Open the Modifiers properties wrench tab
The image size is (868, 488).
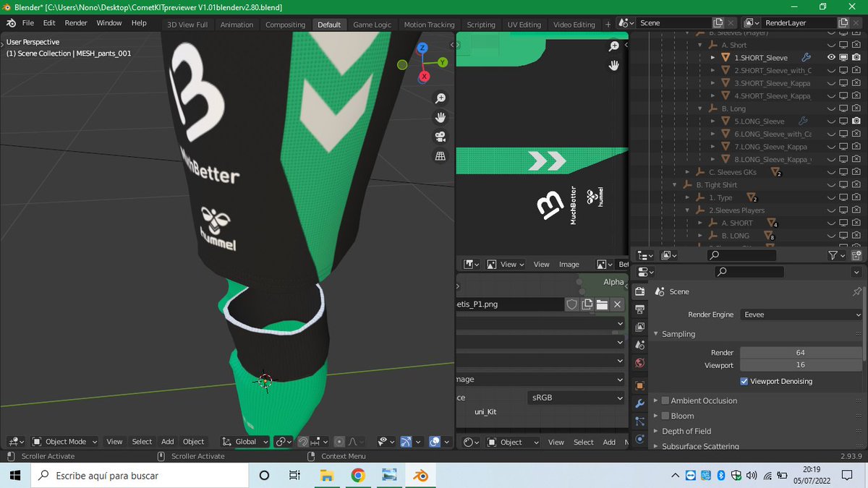tap(639, 403)
